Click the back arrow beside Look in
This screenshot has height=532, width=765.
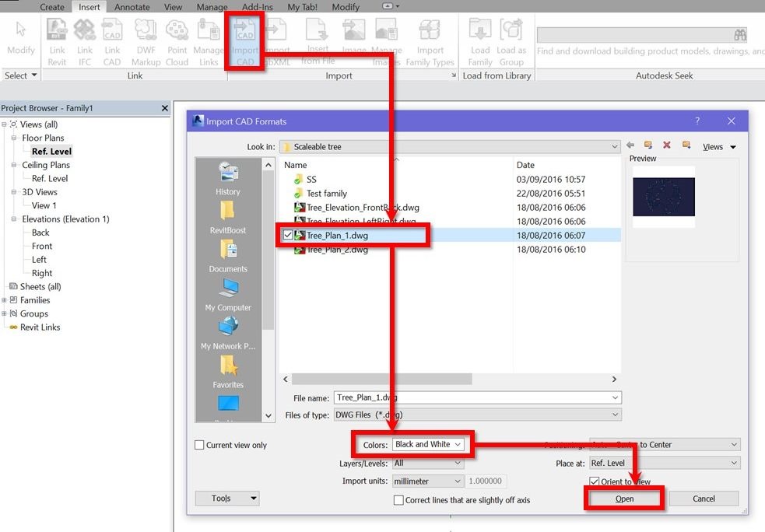(630, 145)
